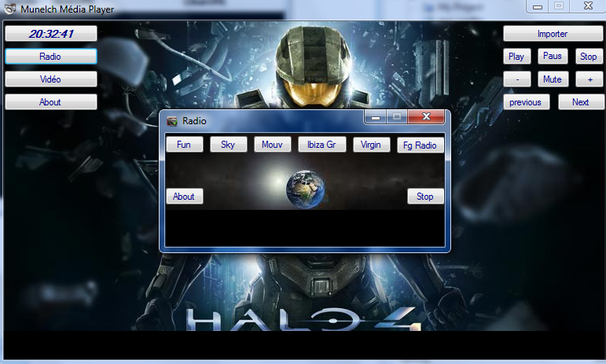This screenshot has width=606, height=364.
Task: Tune to Ibiza Gr radio station
Action: point(322,145)
